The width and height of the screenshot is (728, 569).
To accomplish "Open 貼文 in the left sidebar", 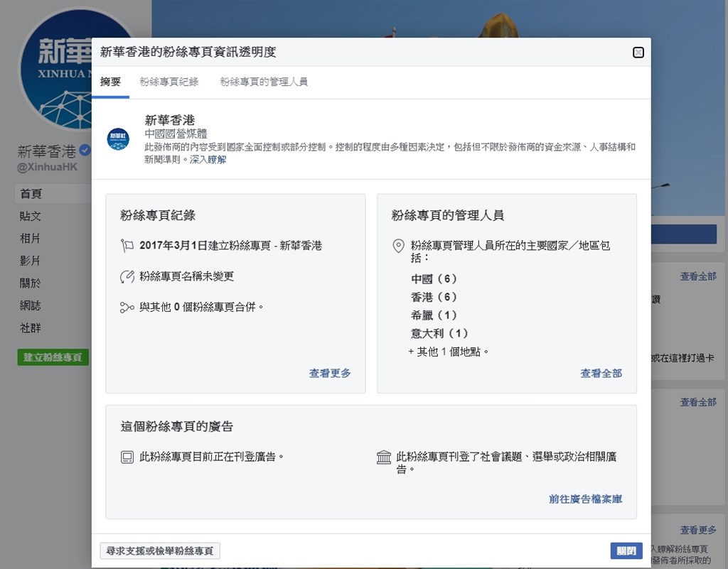I will coord(30,216).
